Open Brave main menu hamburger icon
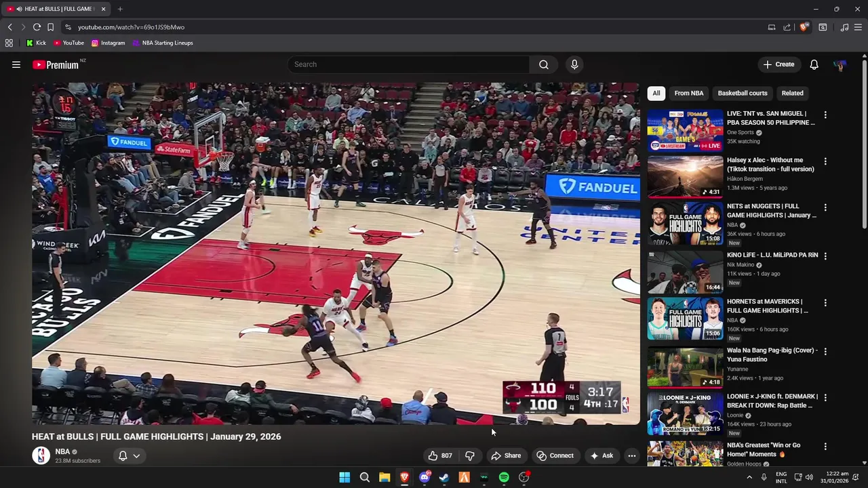 (858, 27)
